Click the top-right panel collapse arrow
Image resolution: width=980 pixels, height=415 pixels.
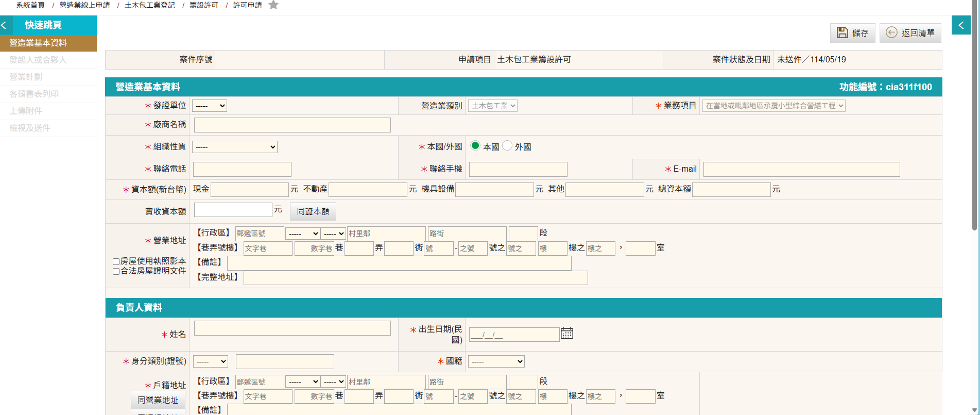pos(961,25)
